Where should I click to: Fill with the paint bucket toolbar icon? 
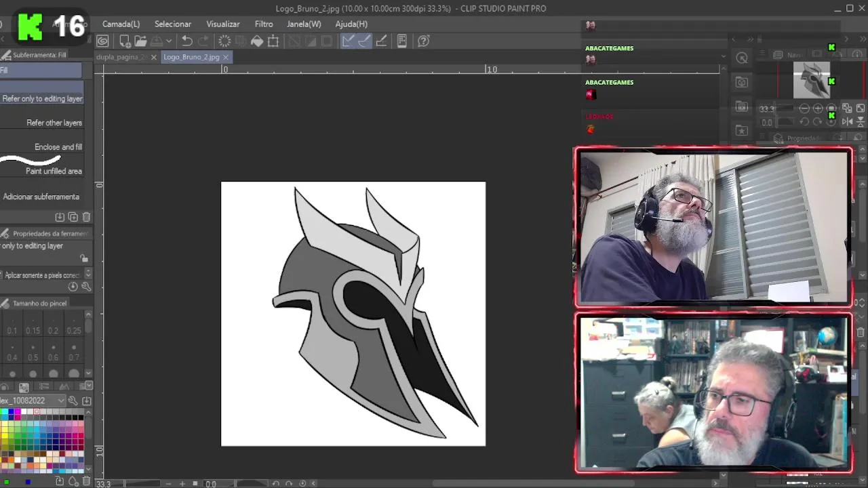pos(257,41)
